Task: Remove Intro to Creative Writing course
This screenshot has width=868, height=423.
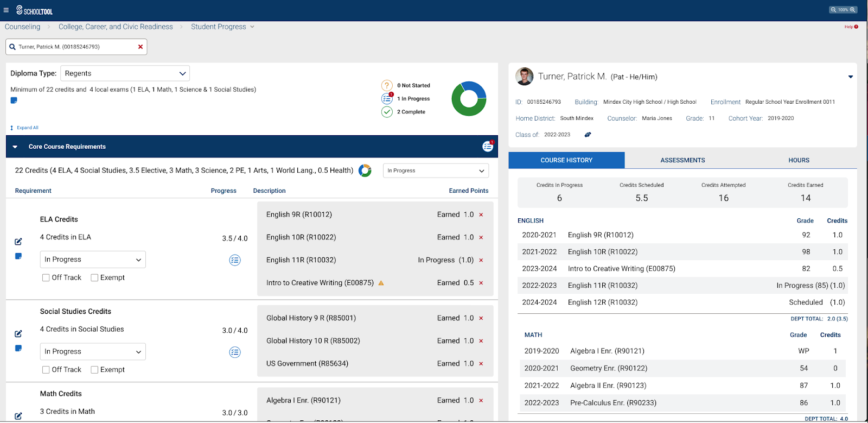Action: (x=481, y=283)
